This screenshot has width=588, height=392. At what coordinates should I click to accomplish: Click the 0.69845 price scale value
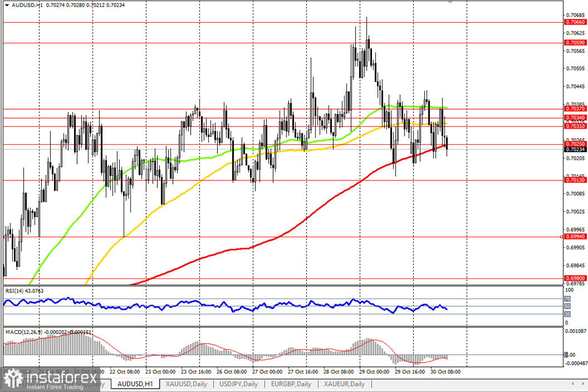(576, 265)
